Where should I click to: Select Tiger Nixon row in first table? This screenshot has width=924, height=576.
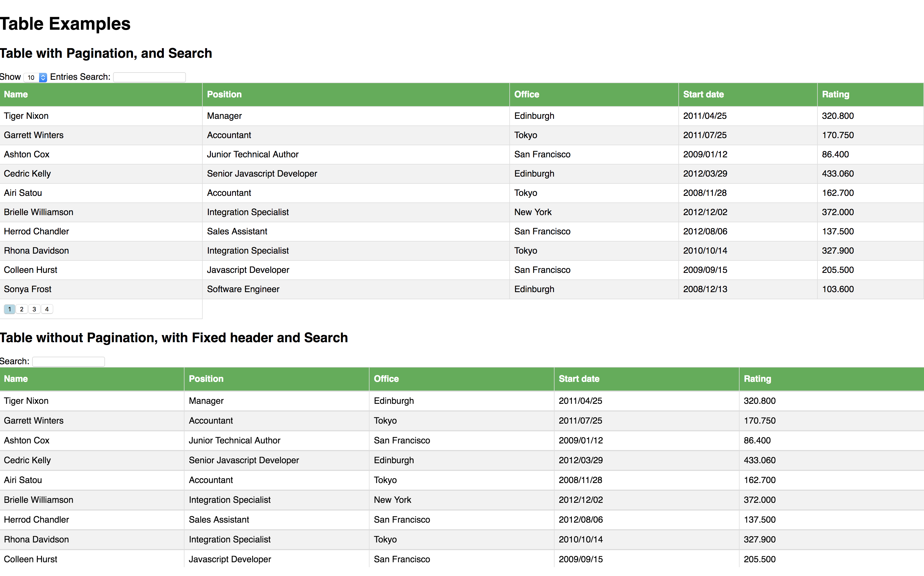(26, 116)
